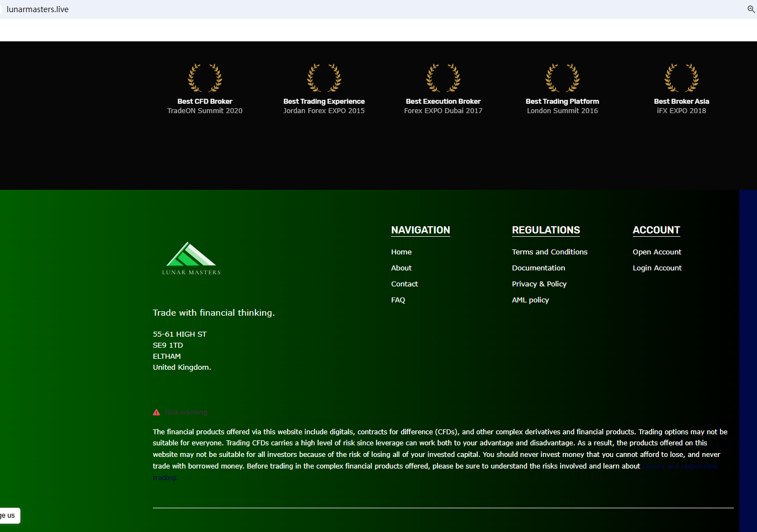Click the Best Trading Platform laurel icon
The height and width of the screenshot is (532, 757).
pyautogui.click(x=562, y=78)
